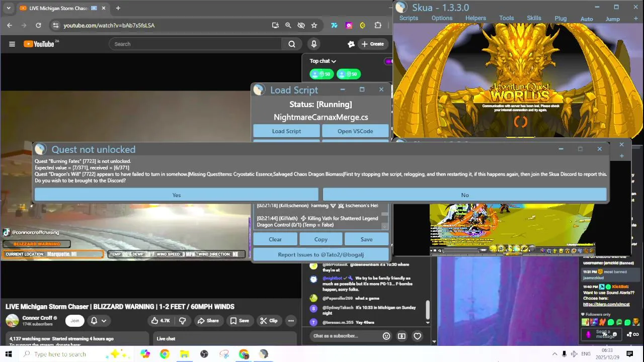Expand the Top chat dropdown
The image size is (644, 362).
point(323,61)
